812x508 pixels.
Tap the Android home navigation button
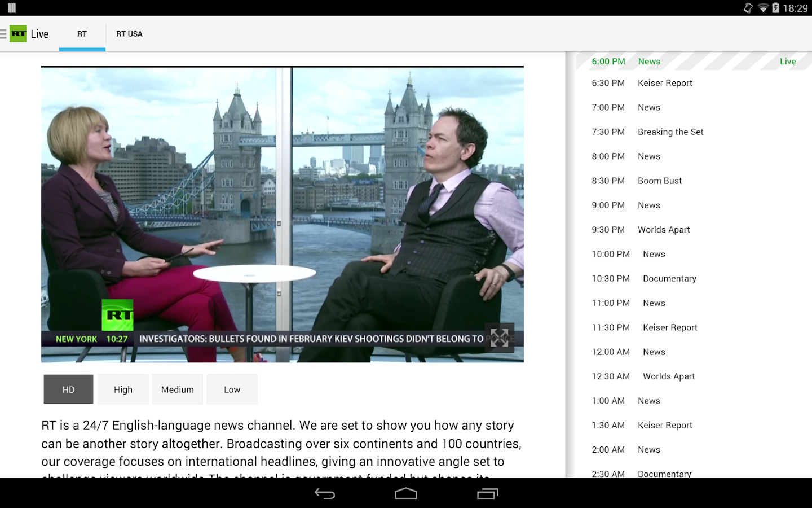[406, 494]
